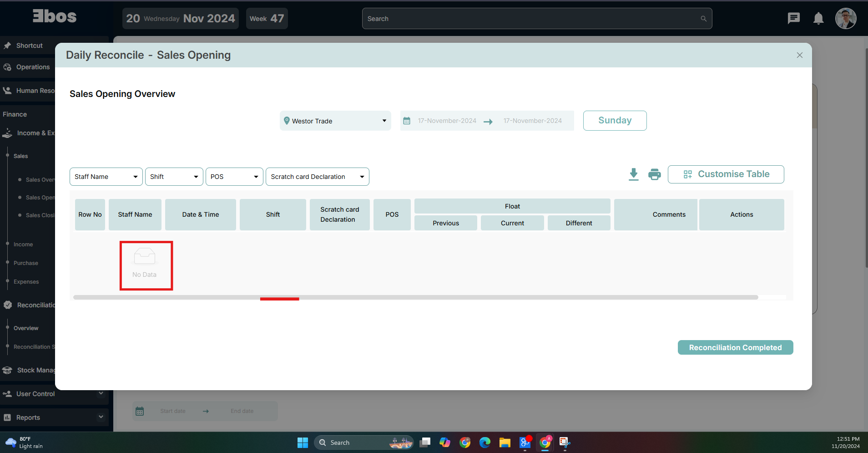Click the Different float column header

tap(579, 223)
